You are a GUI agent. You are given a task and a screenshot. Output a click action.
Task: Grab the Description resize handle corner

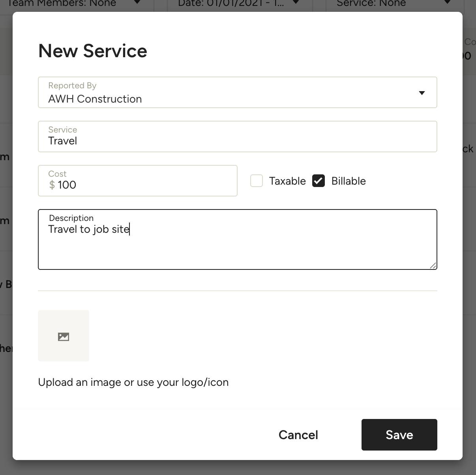tap(433, 266)
